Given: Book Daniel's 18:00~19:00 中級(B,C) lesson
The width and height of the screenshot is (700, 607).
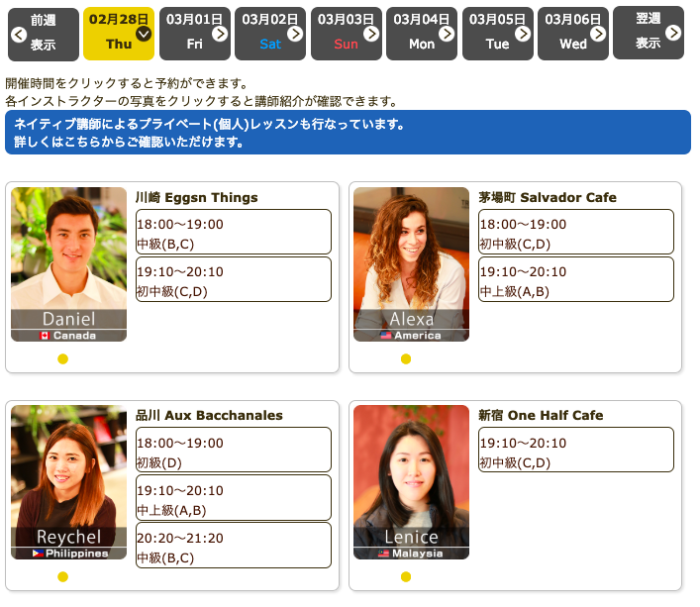Looking at the screenshot, I should (x=233, y=233).
